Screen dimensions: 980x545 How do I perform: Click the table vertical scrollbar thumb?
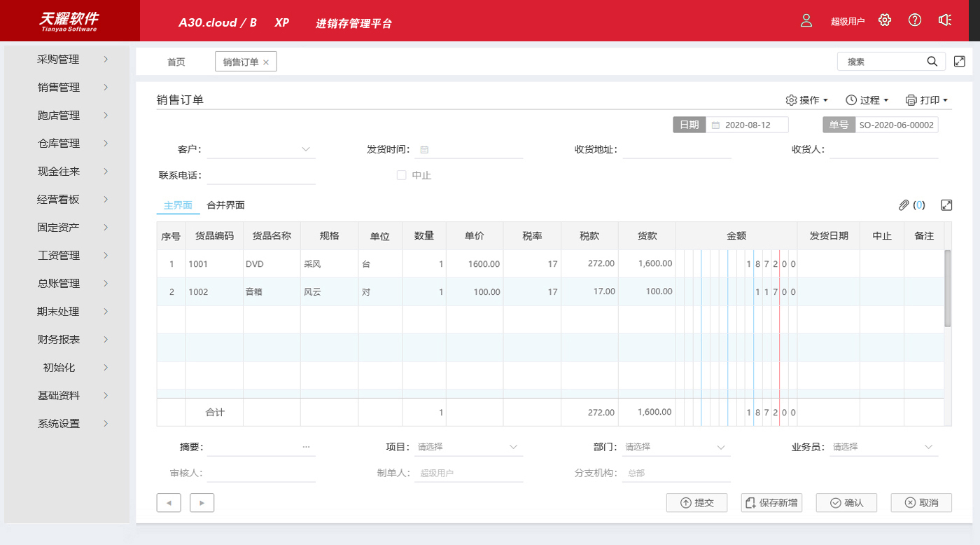point(948,289)
